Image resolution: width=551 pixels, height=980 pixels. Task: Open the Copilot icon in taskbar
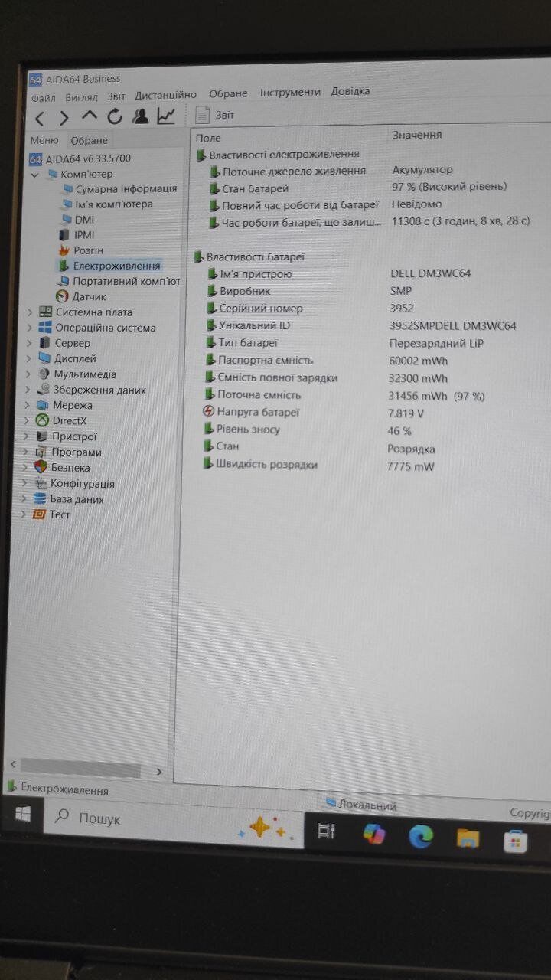click(374, 834)
